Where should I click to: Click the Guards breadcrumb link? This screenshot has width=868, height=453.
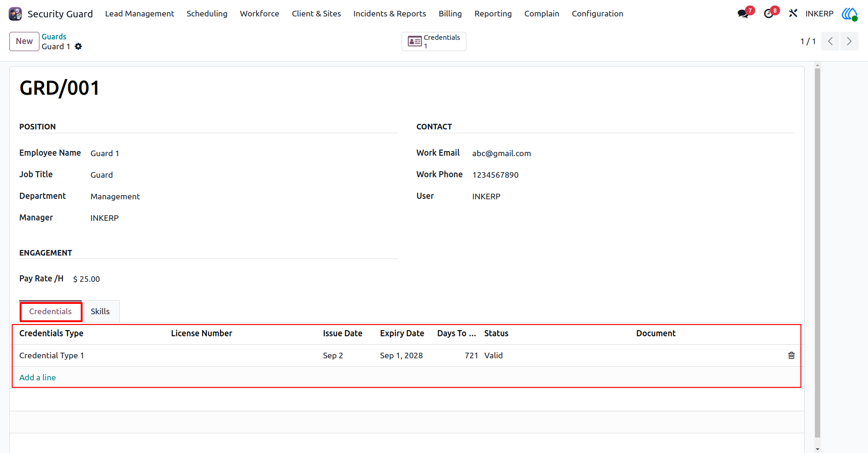(54, 37)
